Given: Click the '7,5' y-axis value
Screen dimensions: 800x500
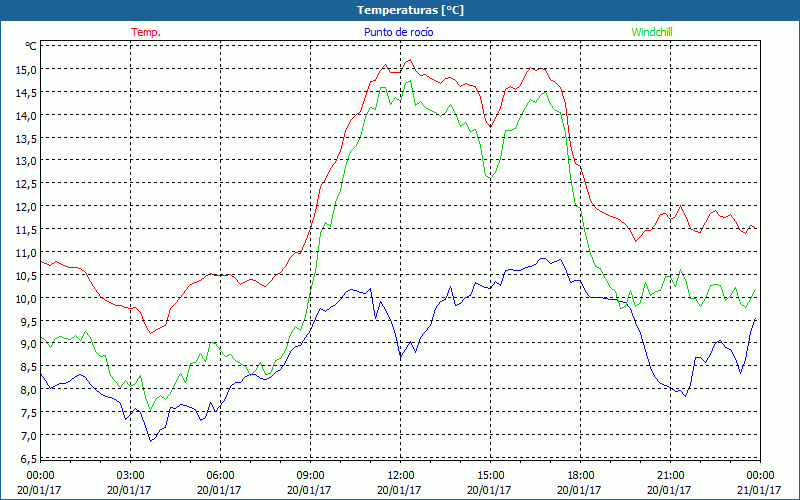Looking at the screenshot, I should (28, 413).
